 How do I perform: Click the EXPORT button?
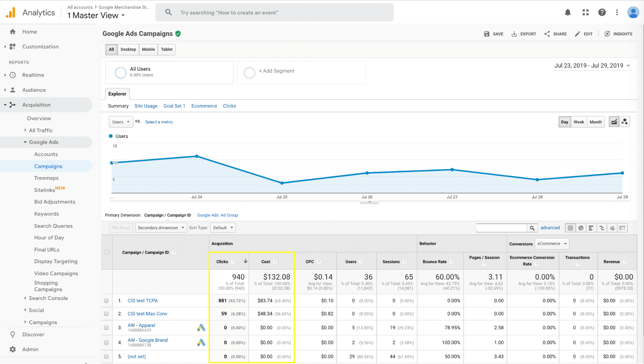click(524, 34)
